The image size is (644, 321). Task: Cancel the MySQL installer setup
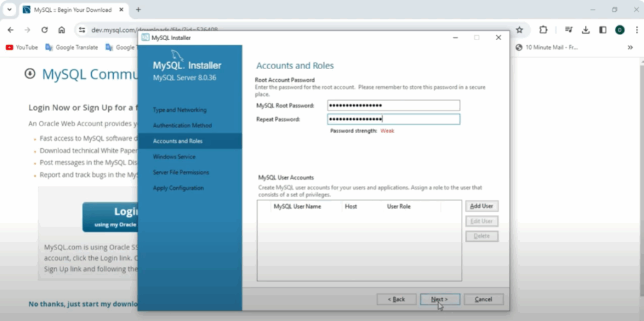coord(484,299)
